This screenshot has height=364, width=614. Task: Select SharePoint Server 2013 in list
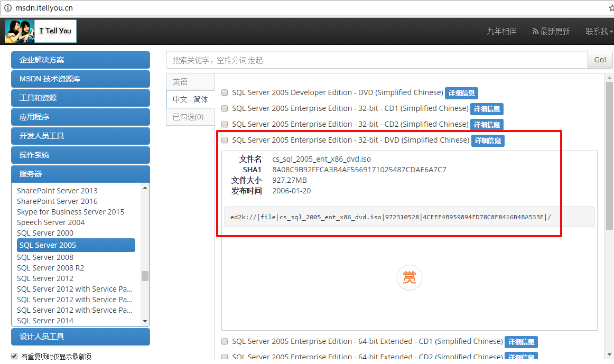57,191
